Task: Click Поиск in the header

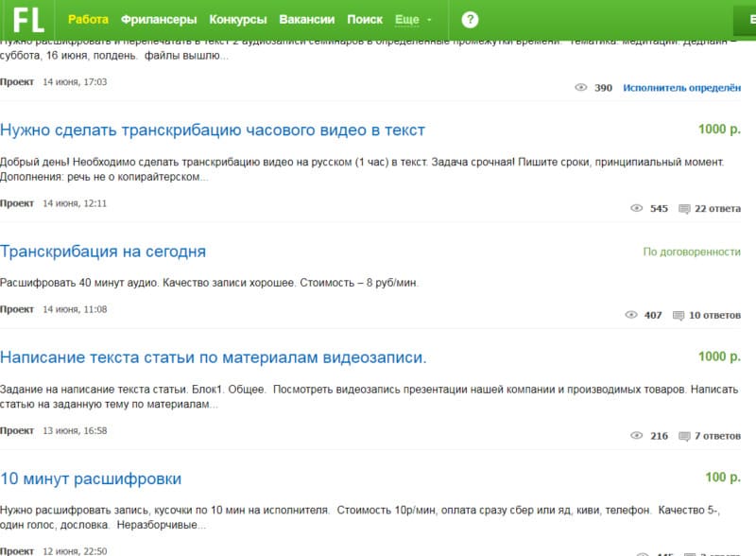Action: (x=365, y=20)
